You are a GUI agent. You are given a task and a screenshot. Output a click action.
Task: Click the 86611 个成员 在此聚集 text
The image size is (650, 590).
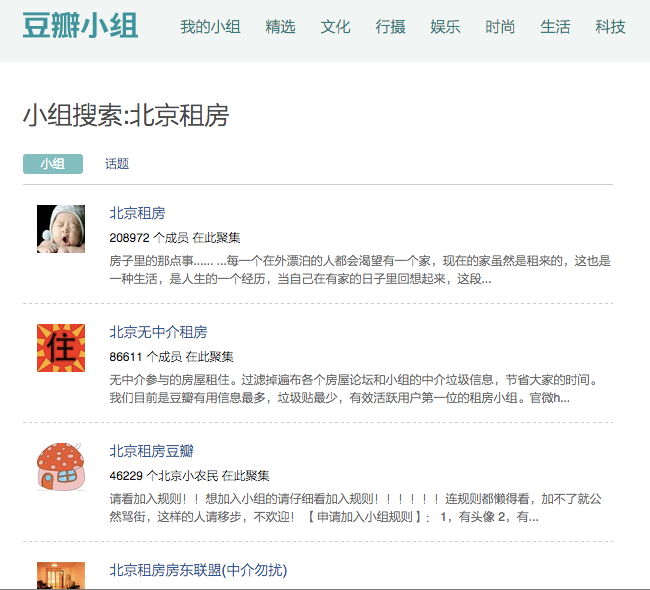coord(171,357)
